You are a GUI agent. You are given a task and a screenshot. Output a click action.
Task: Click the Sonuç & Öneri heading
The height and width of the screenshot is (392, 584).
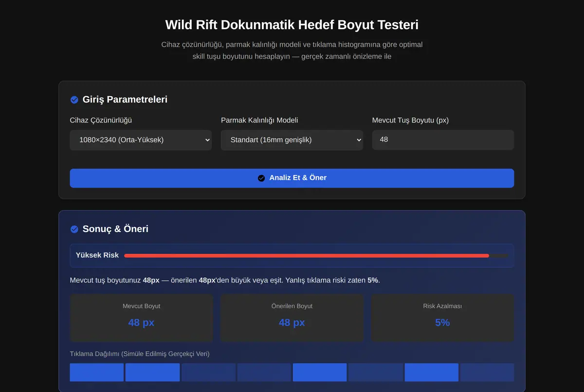[x=115, y=229]
